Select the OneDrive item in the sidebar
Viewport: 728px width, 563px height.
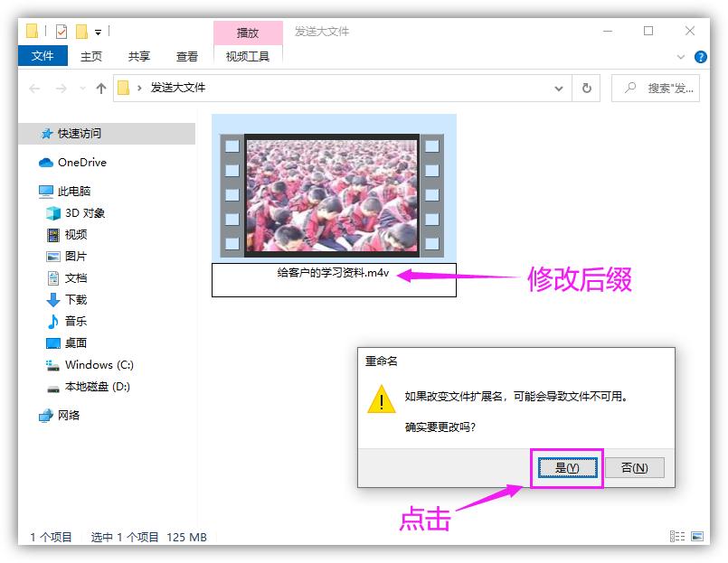point(81,163)
